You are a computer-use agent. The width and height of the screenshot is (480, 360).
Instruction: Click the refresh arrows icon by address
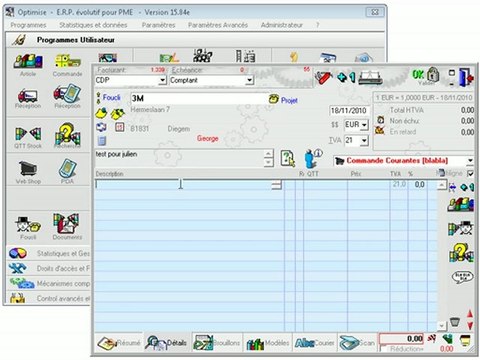click(x=101, y=127)
